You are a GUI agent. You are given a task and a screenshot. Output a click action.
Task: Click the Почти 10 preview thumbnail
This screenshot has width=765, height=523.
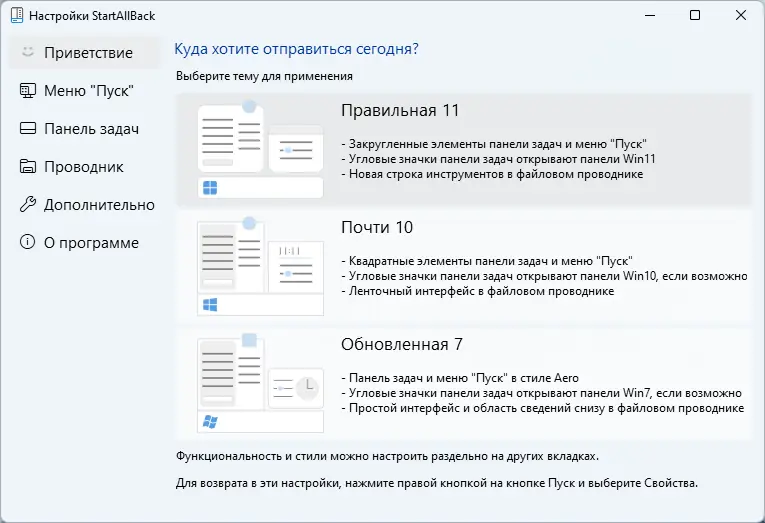point(261,266)
